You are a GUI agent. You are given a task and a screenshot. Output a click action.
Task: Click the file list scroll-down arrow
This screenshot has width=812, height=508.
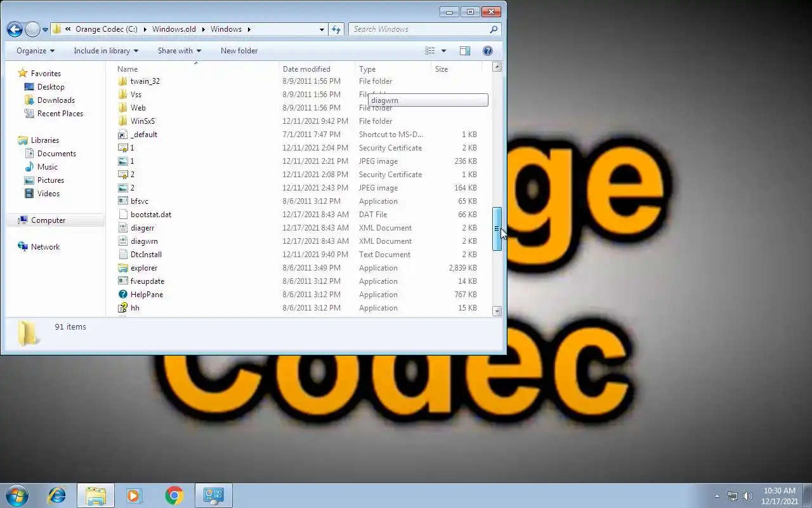pyautogui.click(x=497, y=311)
